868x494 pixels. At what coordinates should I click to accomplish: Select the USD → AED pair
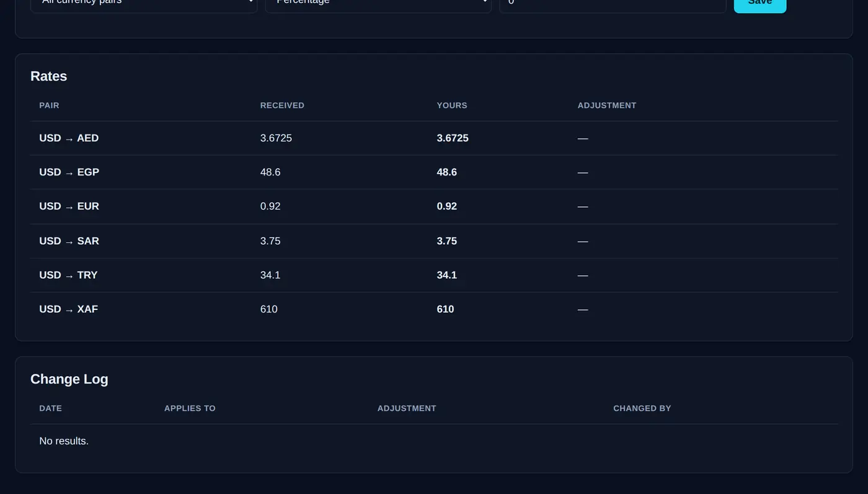pyautogui.click(x=69, y=138)
